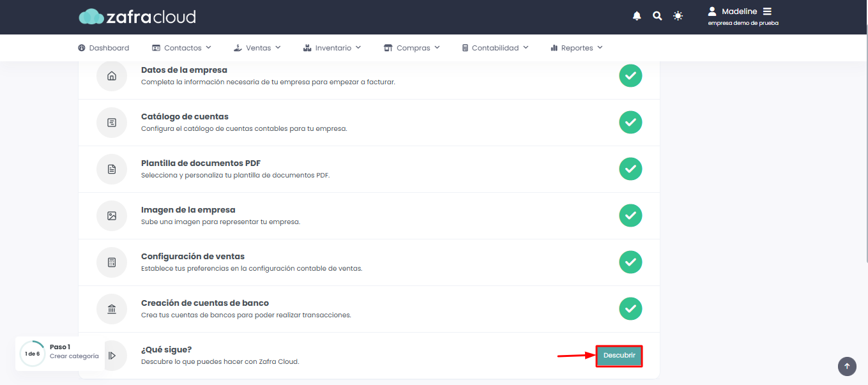Screen dimensions: 868x385
Task: Click the Ventas hand icon
Action: click(x=238, y=48)
